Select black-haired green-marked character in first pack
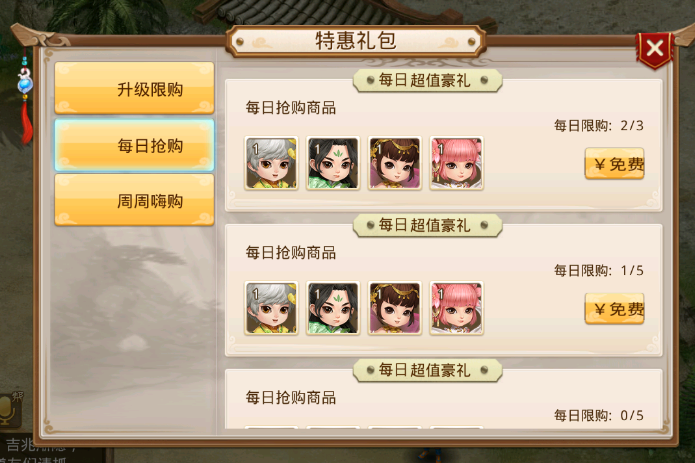 pos(333,163)
